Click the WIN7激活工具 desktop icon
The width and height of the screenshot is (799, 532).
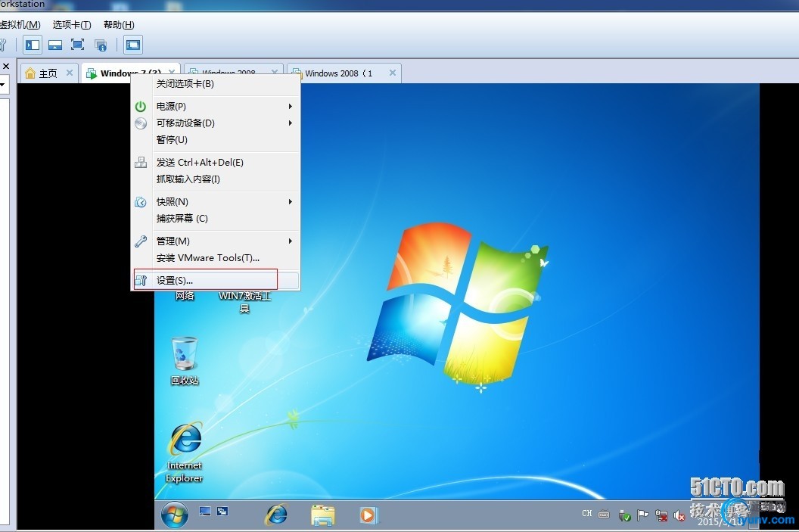(x=244, y=301)
